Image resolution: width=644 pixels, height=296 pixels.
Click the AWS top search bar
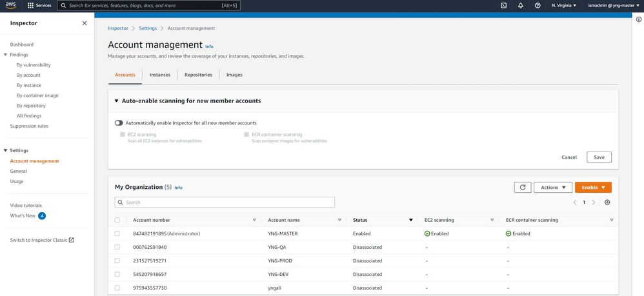(x=148, y=6)
